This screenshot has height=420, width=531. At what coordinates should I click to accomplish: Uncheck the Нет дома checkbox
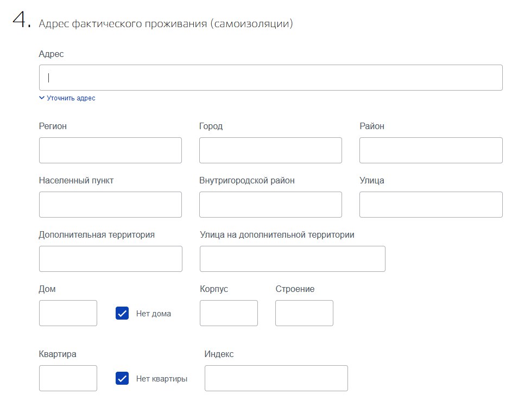pos(122,314)
